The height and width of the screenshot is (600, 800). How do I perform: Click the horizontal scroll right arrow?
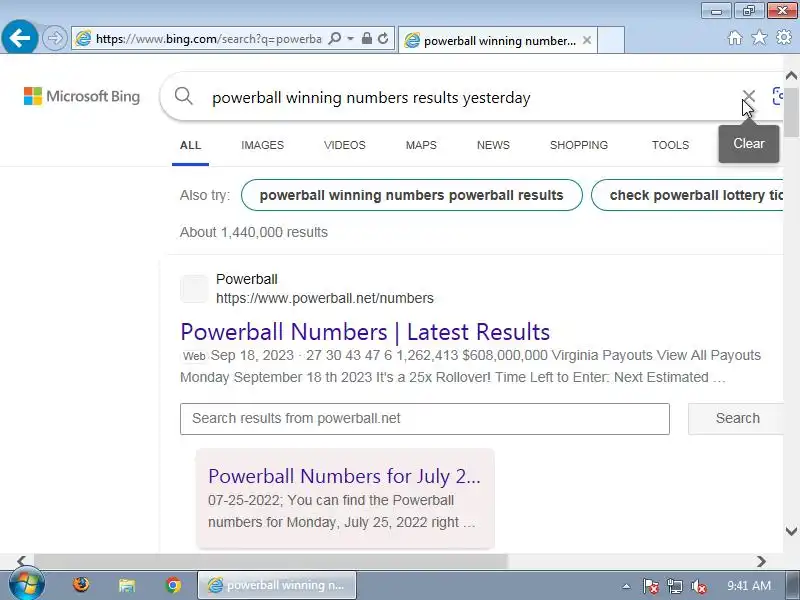pyautogui.click(x=761, y=561)
